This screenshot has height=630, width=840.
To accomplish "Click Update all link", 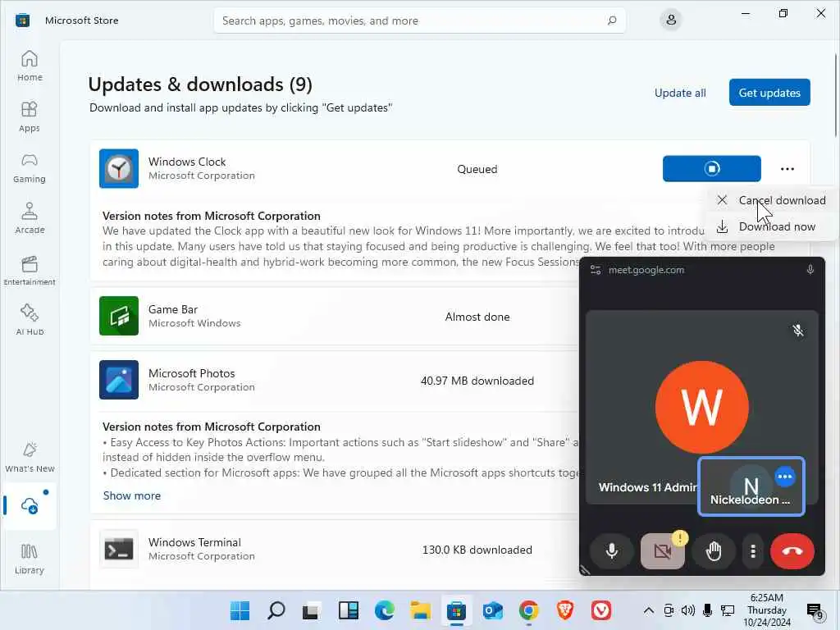I will pos(680,93).
